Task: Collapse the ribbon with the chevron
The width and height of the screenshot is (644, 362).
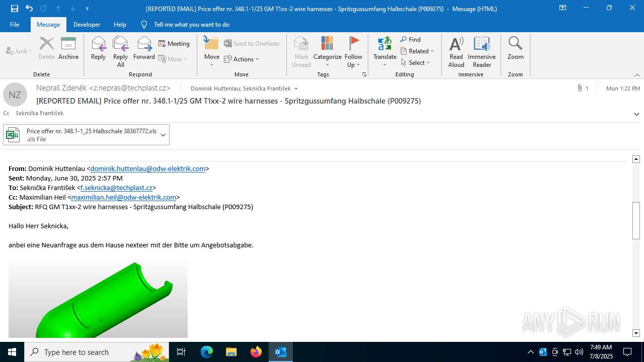Action: coord(637,75)
